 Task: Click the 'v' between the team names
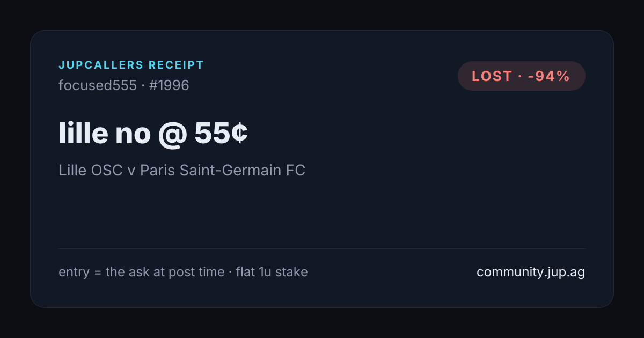(132, 172)
